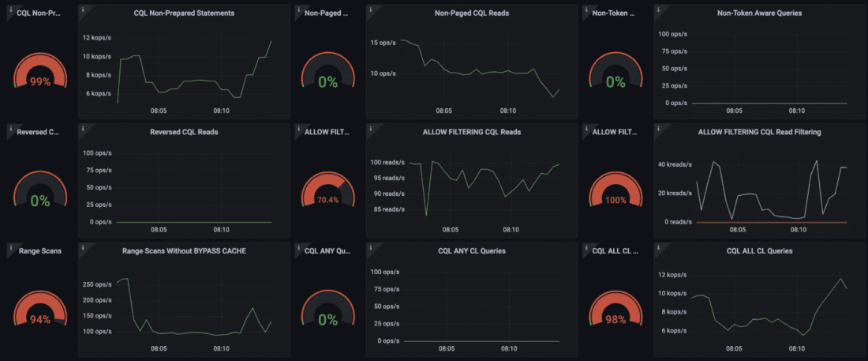The width and height of the screenshot is (868, 361).
Task: Open info icon on ALLOW FILTERING CQL Read Filtering
Action: coord(658,126)
